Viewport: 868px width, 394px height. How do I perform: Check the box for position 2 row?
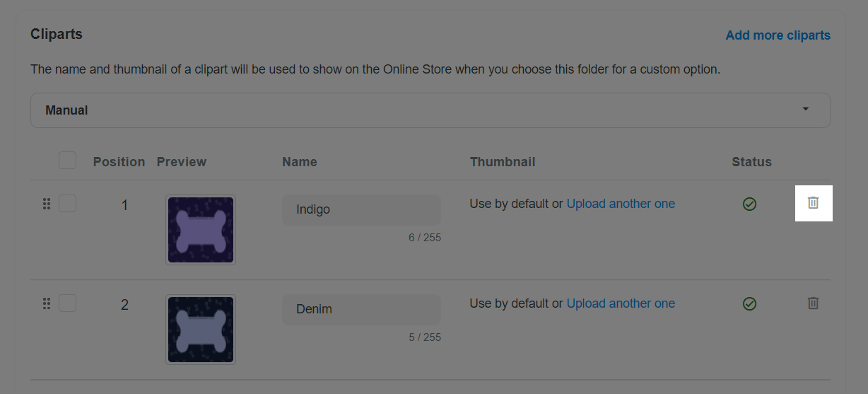67,303
